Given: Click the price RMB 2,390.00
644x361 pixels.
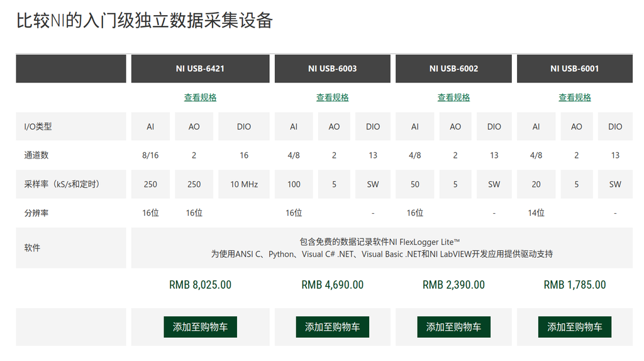Looking at the screenshot, I should [453, 285].
